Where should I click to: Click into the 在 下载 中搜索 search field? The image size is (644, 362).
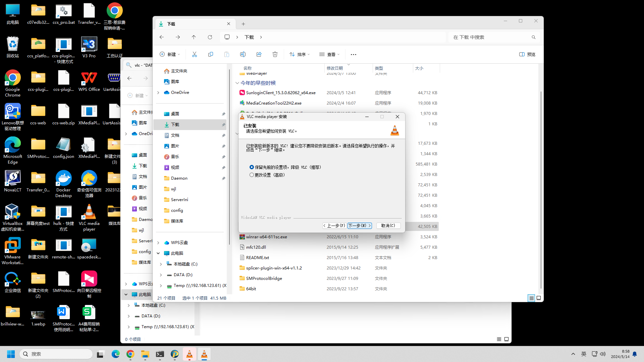(x=490, y=37)
